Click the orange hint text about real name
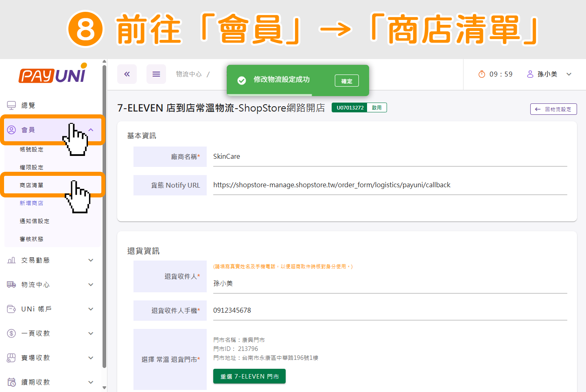Image resolution: width=586 pixels, height=392 pixels. pos(283,267)
